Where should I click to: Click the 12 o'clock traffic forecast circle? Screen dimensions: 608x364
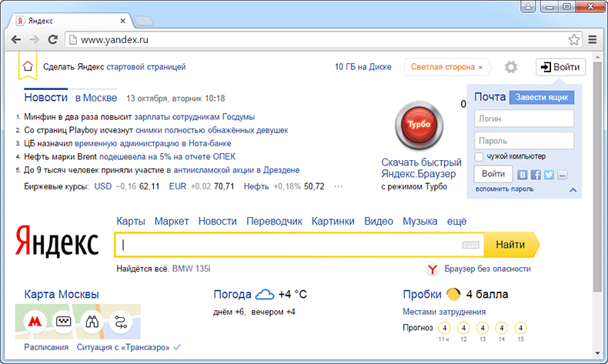(x=463, y=329)
